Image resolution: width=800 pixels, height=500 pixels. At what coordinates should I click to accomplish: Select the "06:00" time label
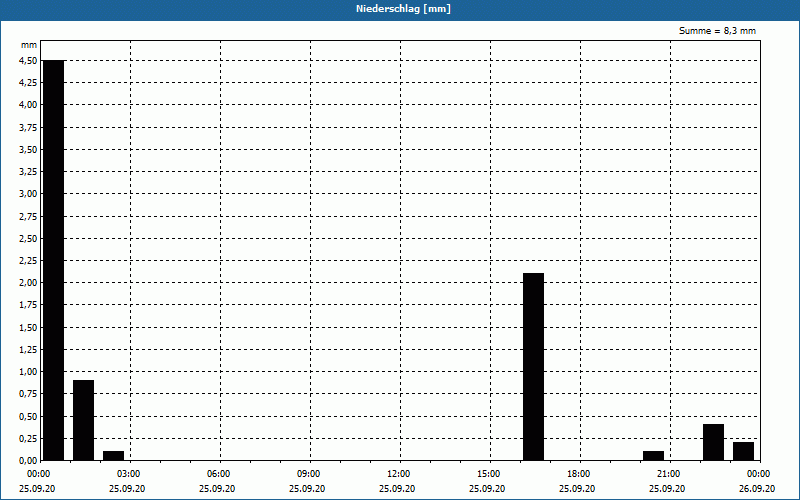(218, 474)
